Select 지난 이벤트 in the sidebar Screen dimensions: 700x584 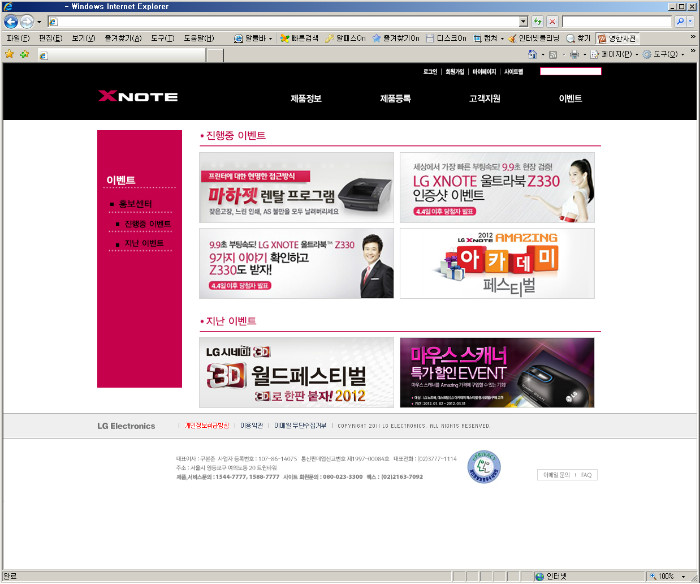144,243
